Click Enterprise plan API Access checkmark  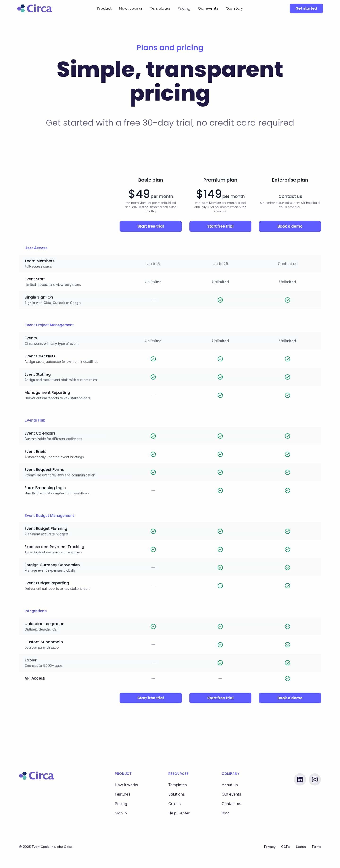pos(287,678)
